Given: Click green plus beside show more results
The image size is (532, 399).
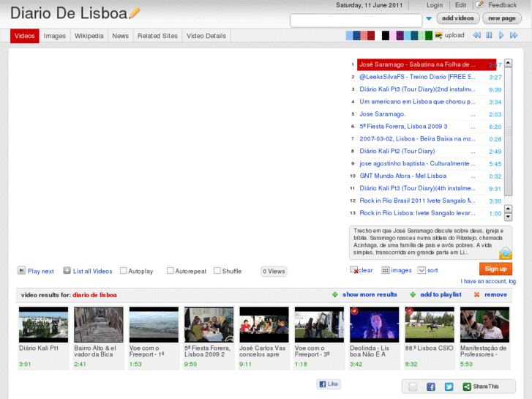Looking at the screenshot, I should 335,294.
